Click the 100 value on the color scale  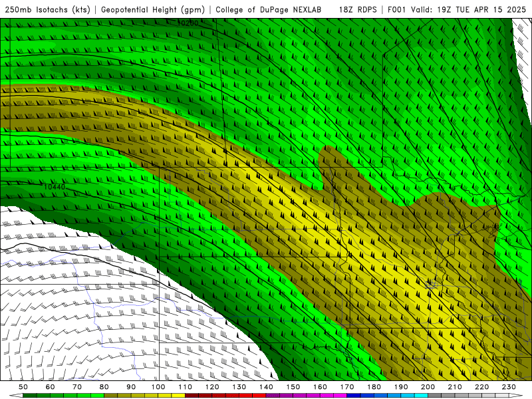[158, 387]
